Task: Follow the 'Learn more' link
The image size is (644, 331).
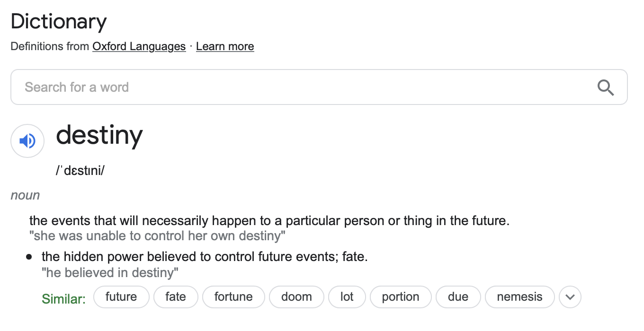Action: point(225,46)
